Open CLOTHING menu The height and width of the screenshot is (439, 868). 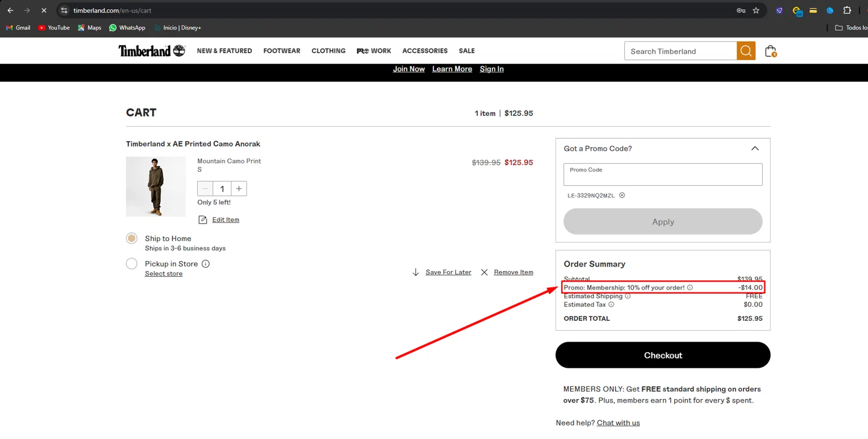[329, 51]
